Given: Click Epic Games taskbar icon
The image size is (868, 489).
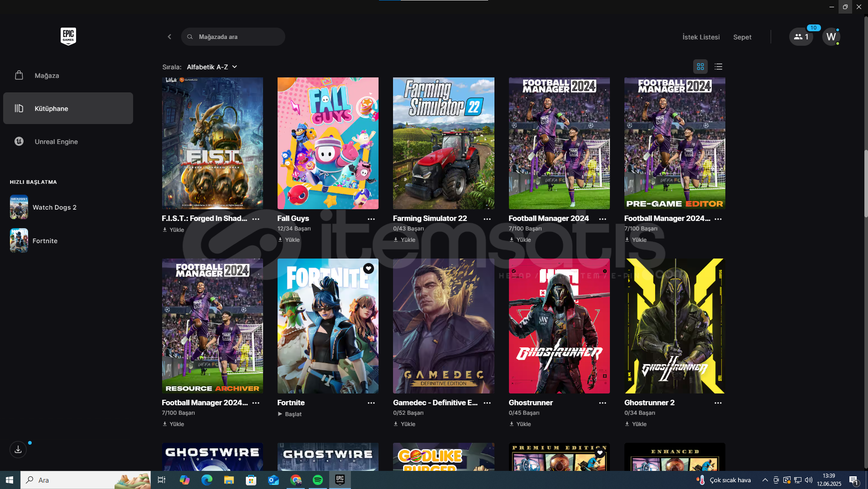Looking at the screenshot, I should click(x=340, y=480).
